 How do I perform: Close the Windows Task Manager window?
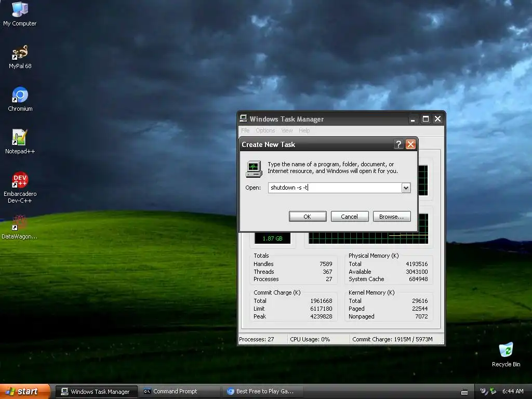[x=437, y=119]
